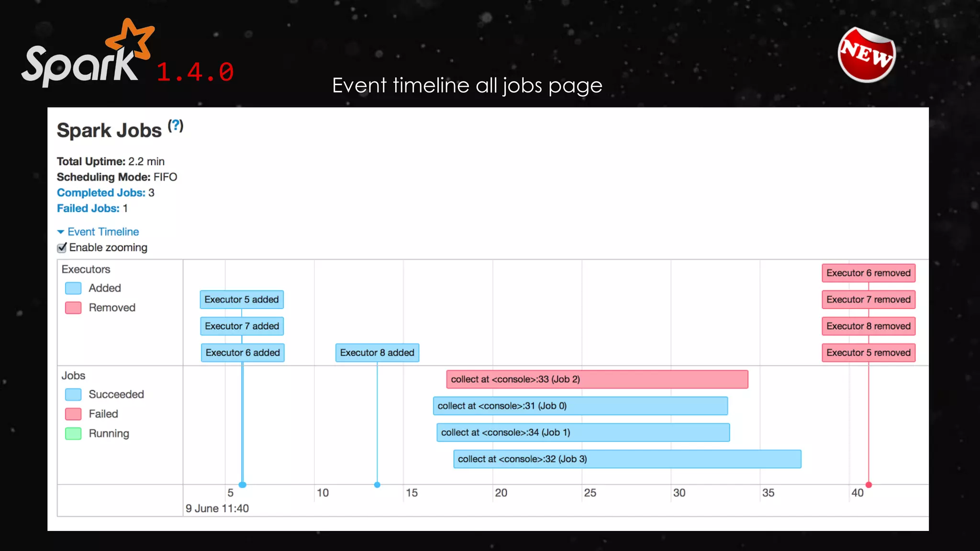Click the Succeeded jobs legend swatch
Viewport: 980px width, 551px height.
pos(73,395)
